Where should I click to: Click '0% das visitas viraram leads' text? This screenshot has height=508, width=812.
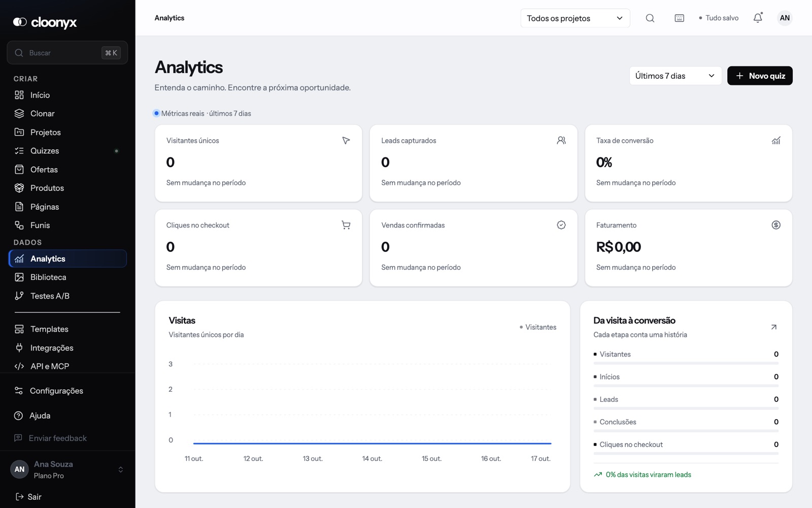[x=648, y=474]
